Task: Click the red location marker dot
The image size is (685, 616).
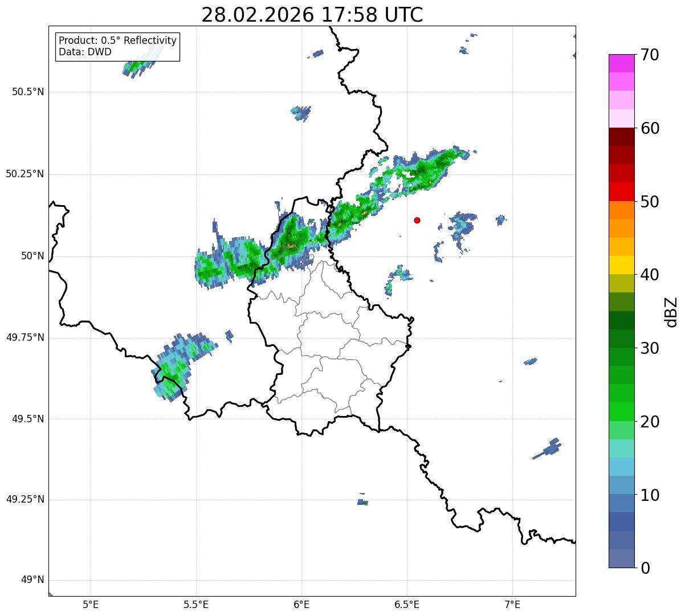Action: (x=417, y=220)
